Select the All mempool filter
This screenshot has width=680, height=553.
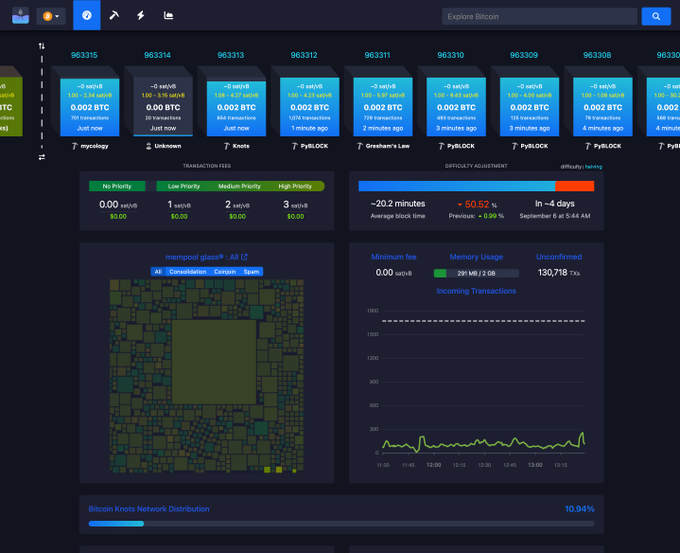click(158, 272)
